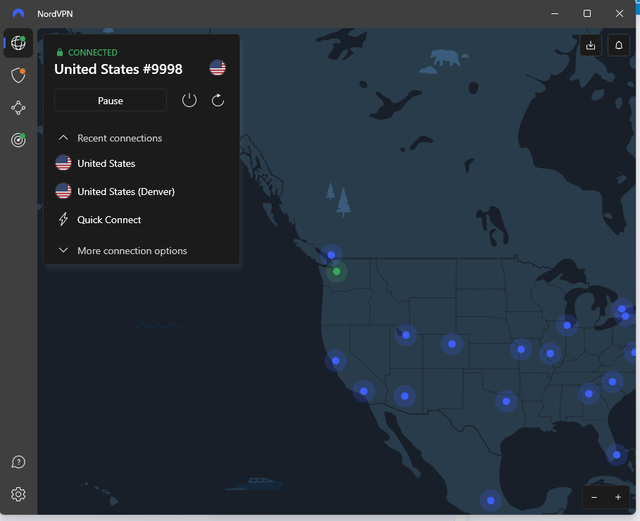Connect to recent United States entry
The image size is (640, 521).
(x=141, y=163)
